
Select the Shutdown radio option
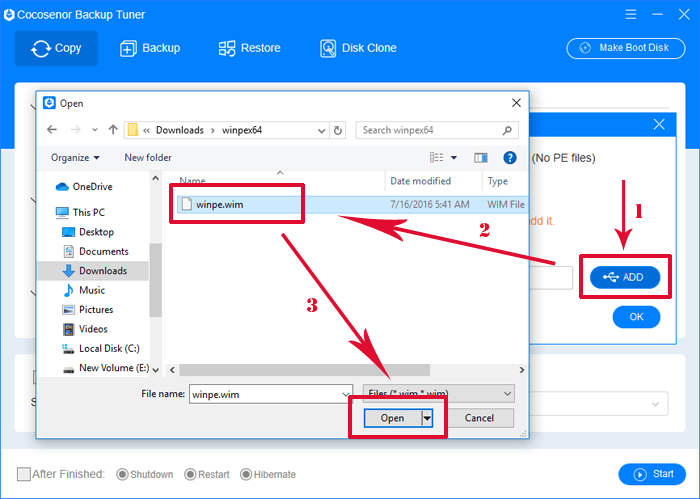coord(122,474)
